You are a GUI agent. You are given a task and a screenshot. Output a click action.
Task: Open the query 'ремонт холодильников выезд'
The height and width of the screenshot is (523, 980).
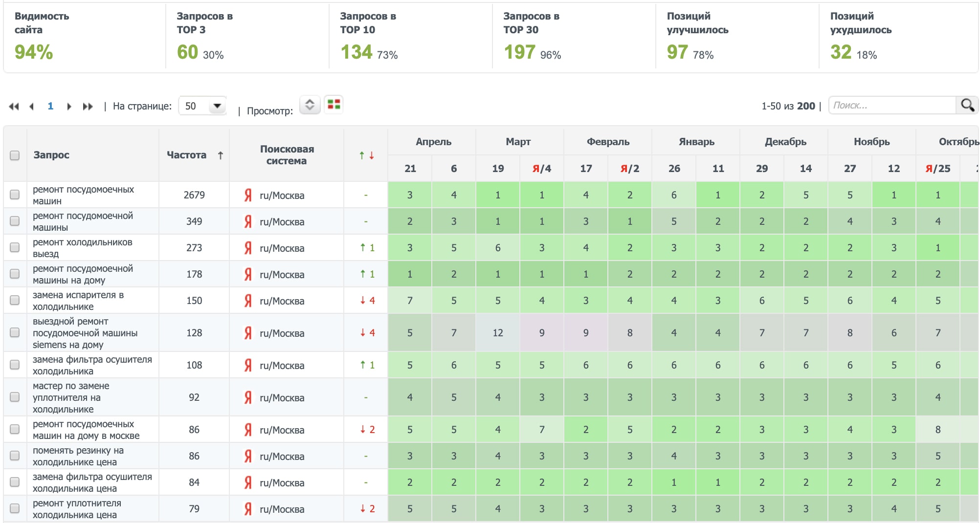click(x=82, y=248)
